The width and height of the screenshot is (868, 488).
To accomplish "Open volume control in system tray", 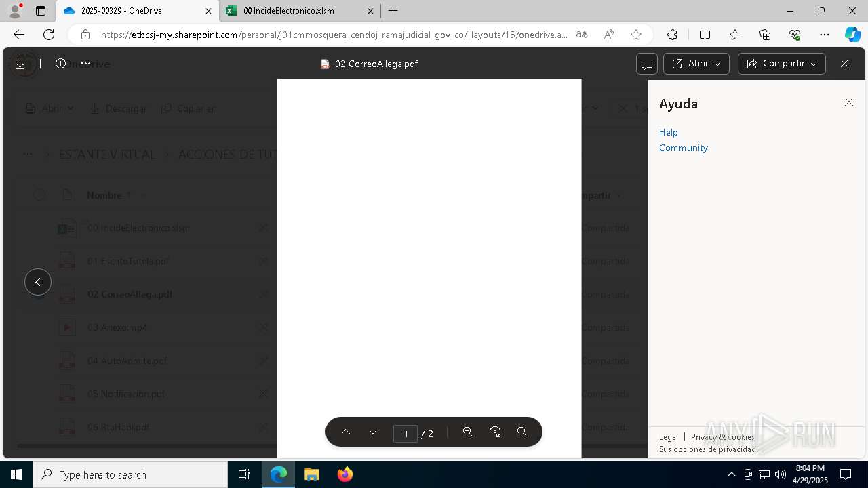I will point(781,474).
